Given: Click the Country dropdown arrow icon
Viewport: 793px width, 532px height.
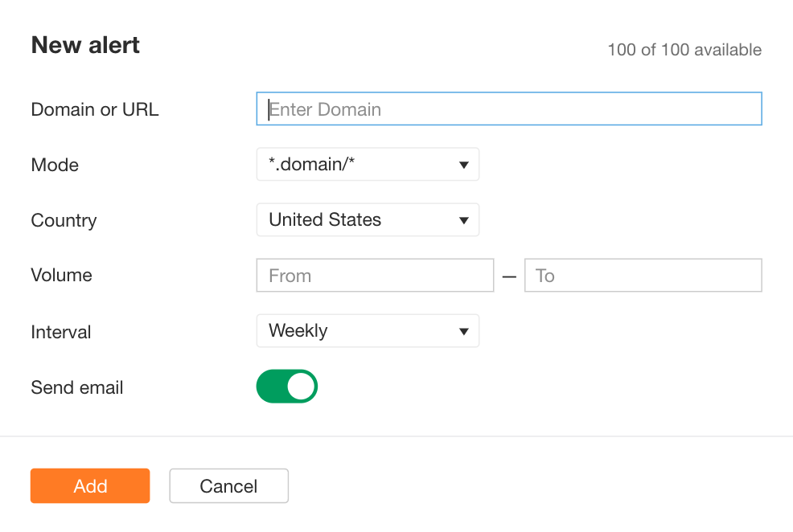Looking at the screenshot, I should click(x=464, y=219).
